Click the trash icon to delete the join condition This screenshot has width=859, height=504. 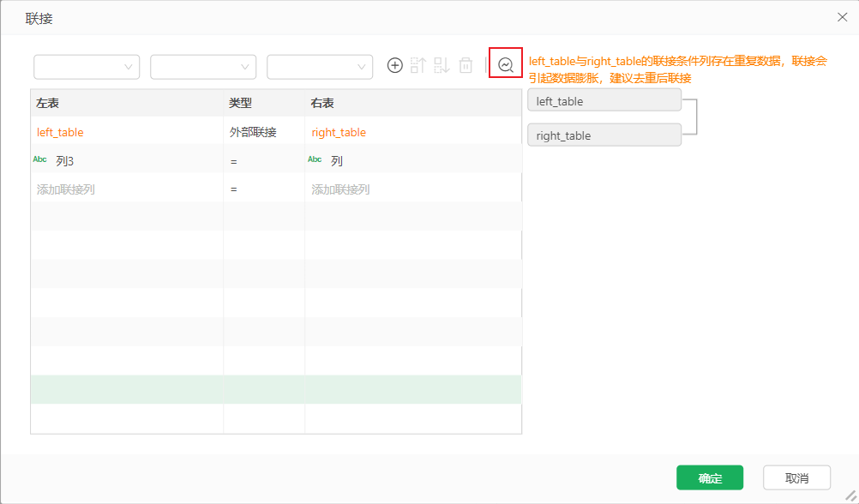[464, 64]
